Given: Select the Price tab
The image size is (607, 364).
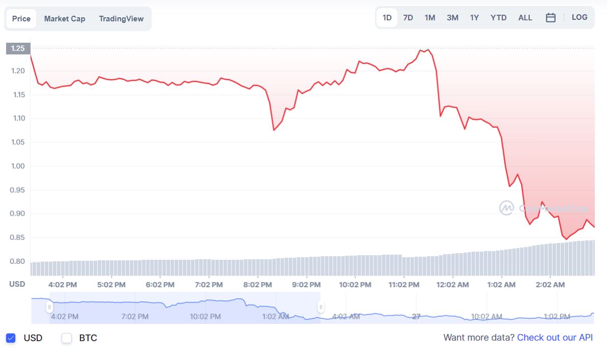Looking at the screenshot, I should point(21,19).
